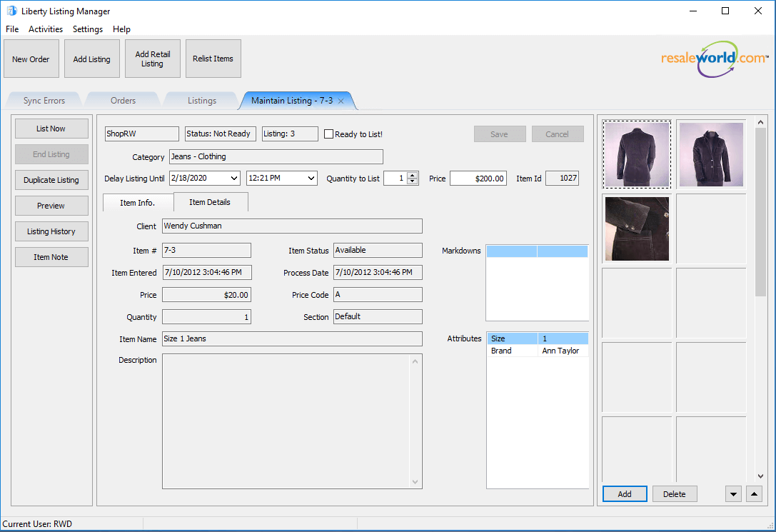Viewport: 776px width, 532px height.
Task: Select the jacket sleeve close-up thumbnail
Action: click(637, 229)
